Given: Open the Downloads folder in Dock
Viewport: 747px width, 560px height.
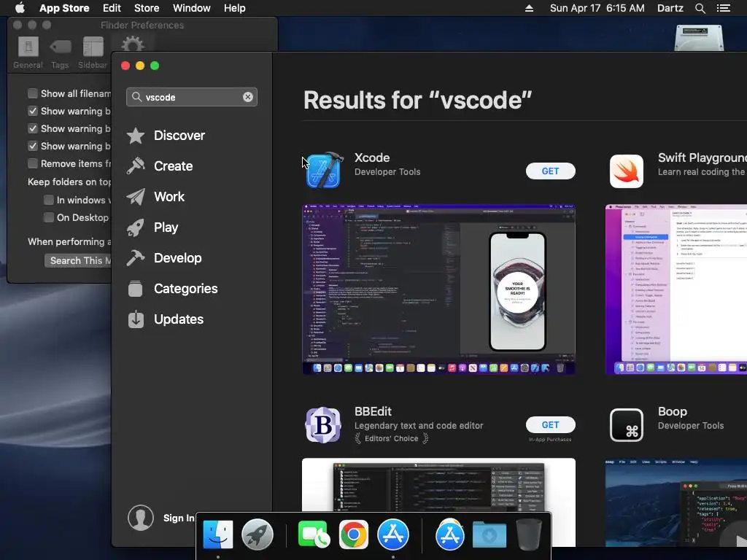Looking at the screenshot, I should pos(489,534).
